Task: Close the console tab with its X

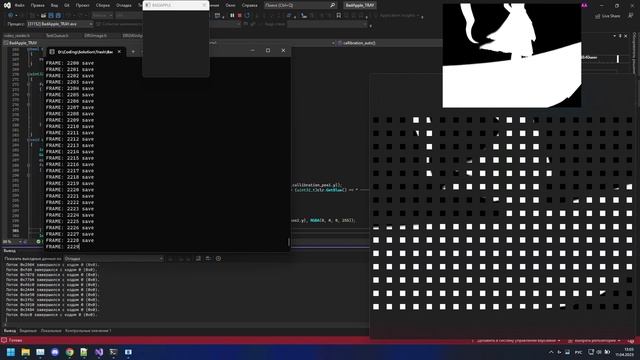Action: click(x=119, y=51)
